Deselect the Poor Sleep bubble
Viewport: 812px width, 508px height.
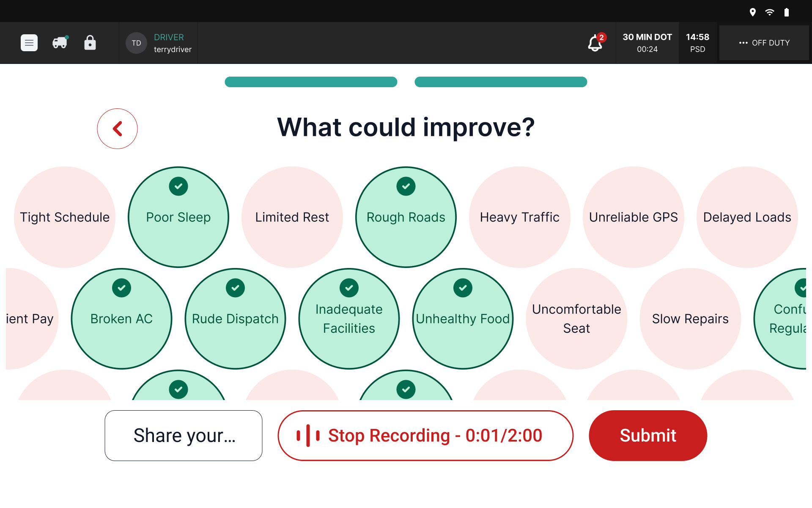click(178, 217)
